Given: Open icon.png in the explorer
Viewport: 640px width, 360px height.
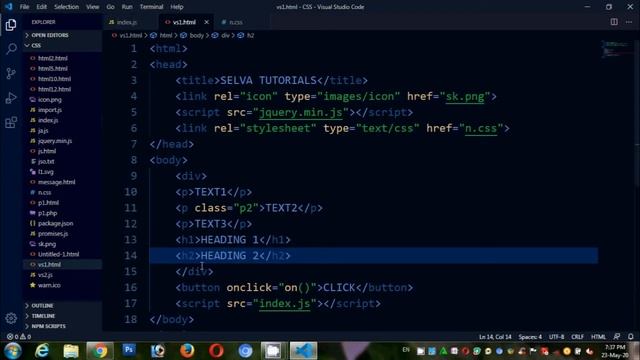Looking at the screenshot, I should [50, 100].
